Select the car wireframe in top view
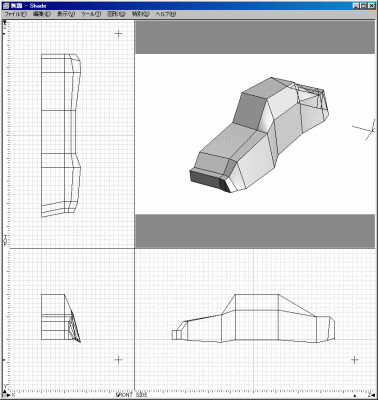 [61, 136]
